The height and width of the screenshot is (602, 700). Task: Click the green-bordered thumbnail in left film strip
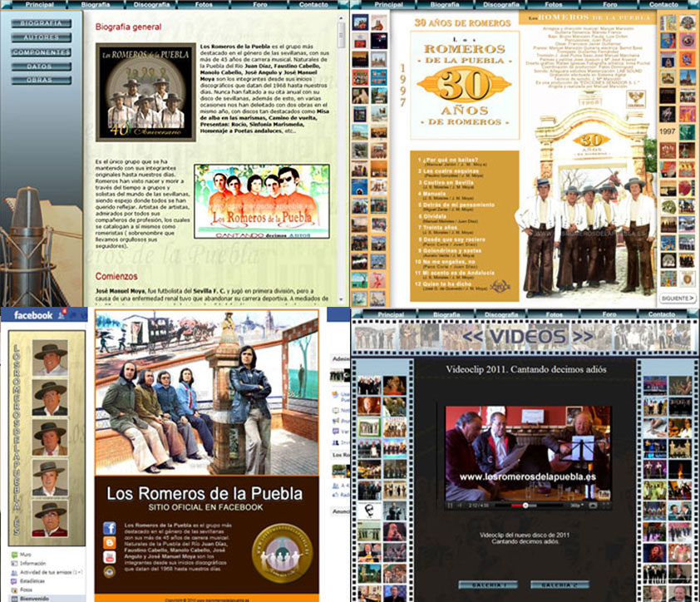point(369,427)
